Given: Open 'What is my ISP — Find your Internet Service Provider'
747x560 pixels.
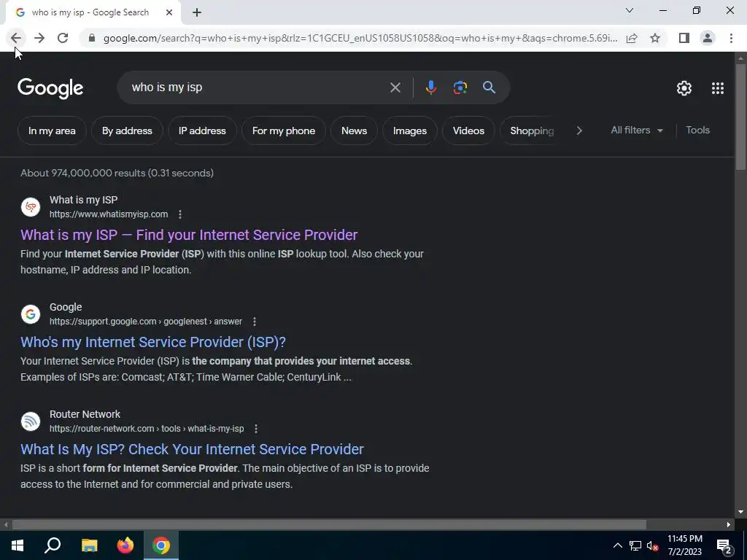Looking at the screenshot, I should point(189,235).
